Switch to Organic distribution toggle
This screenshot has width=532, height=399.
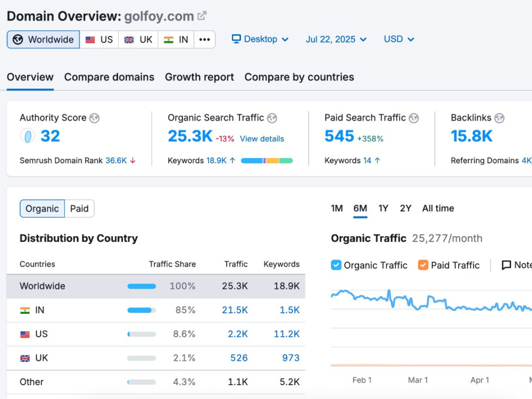tap(42, 209)
